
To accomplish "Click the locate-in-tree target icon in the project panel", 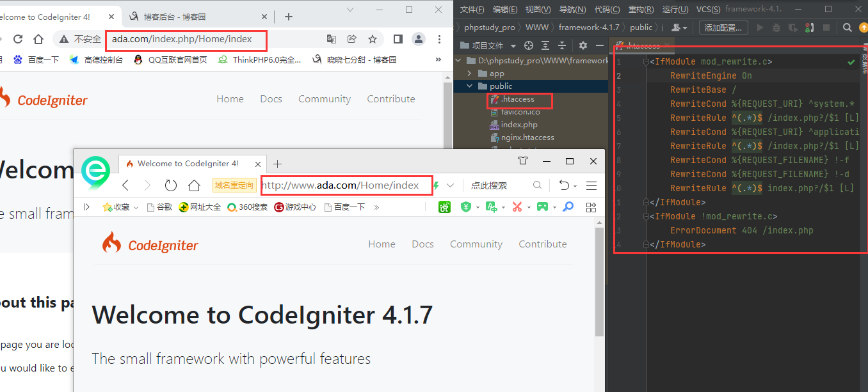I will [x=529, y=45].
